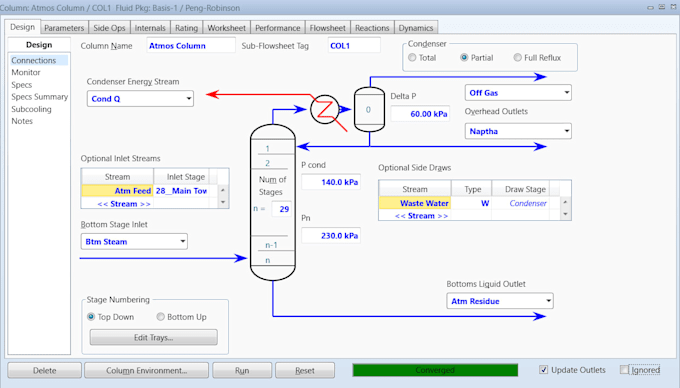Select the Waste Water side draw cell
680x388 pixels.
(x=415, y=203)
